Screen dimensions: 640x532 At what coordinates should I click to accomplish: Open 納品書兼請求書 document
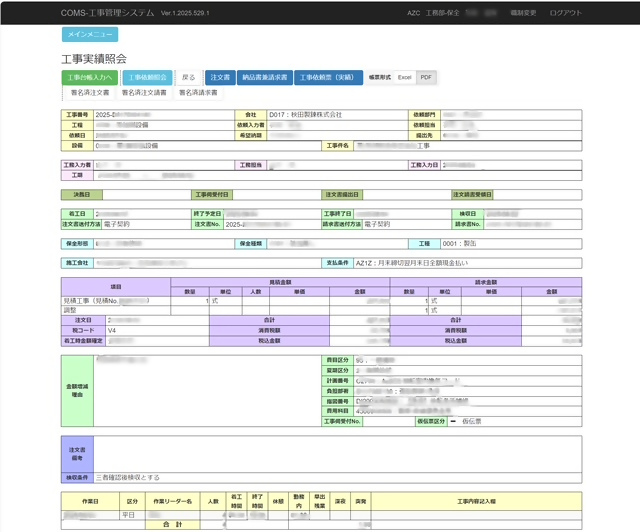(x=265, y=77)
